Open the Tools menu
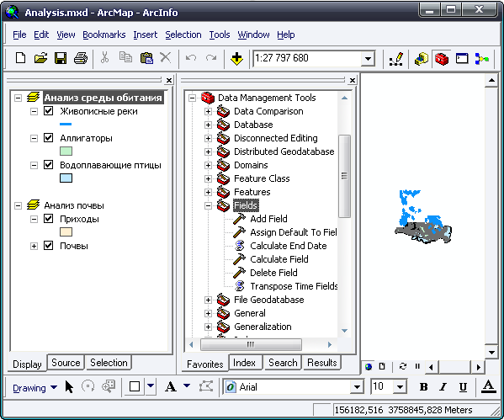 click(220, 35)
